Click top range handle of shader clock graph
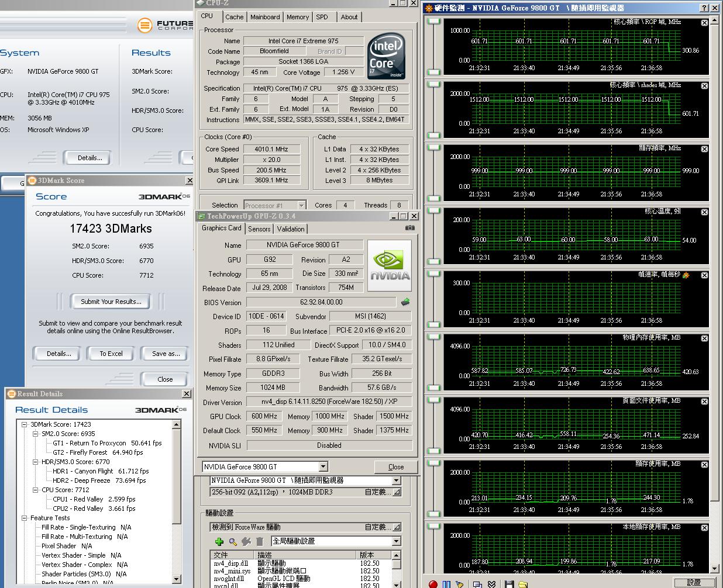This screenshot has width=723, height=588. tap(433, 84)
